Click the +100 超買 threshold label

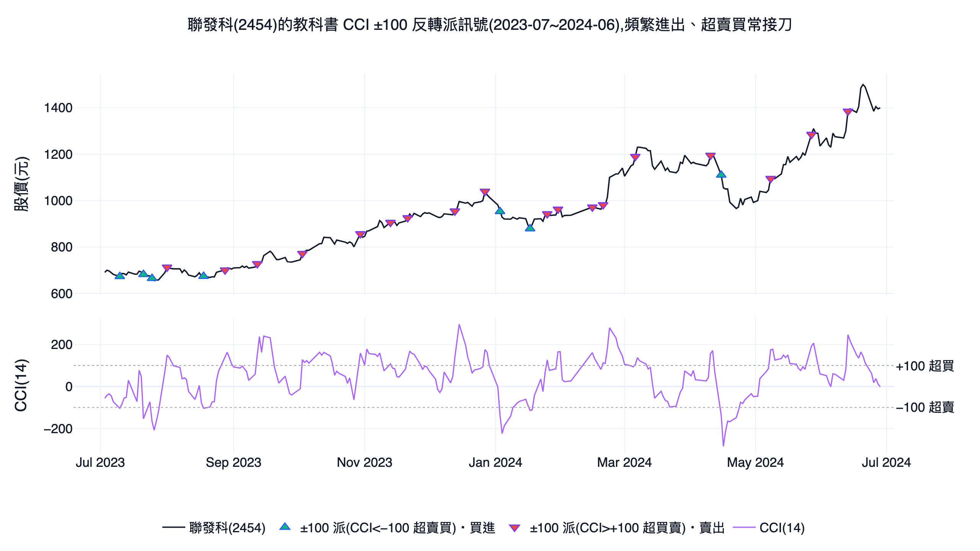925,366
